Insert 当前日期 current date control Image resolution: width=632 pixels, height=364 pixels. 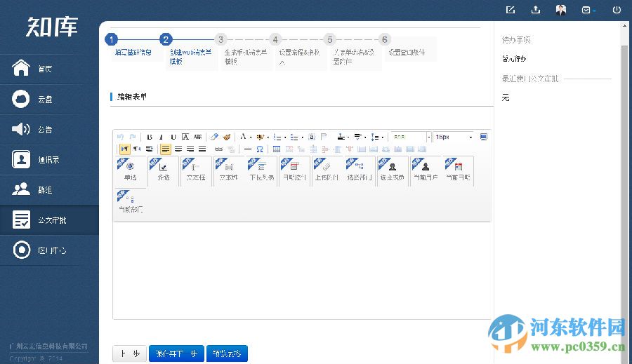tap(459, 170)
